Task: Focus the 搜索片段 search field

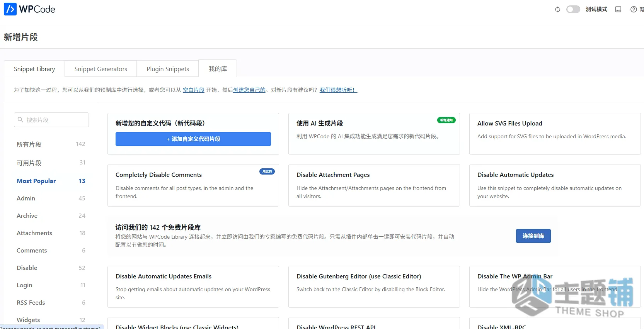Action: [51, 120]
